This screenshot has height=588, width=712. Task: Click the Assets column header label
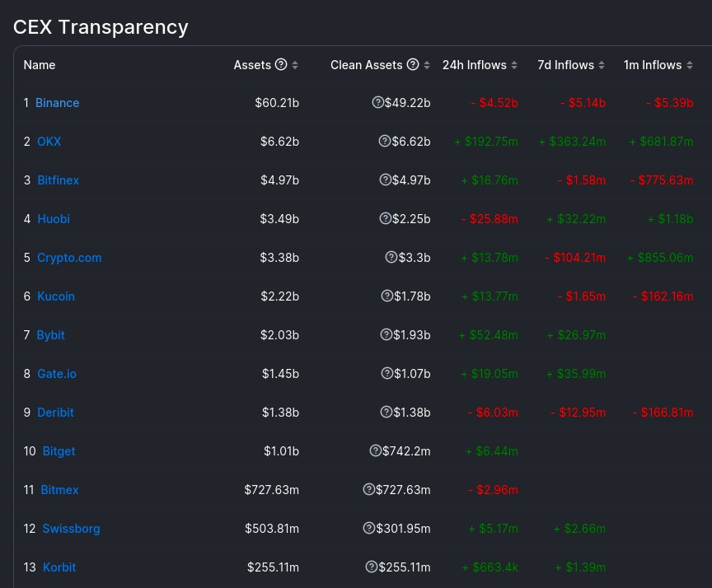click(x=252, y=65)
